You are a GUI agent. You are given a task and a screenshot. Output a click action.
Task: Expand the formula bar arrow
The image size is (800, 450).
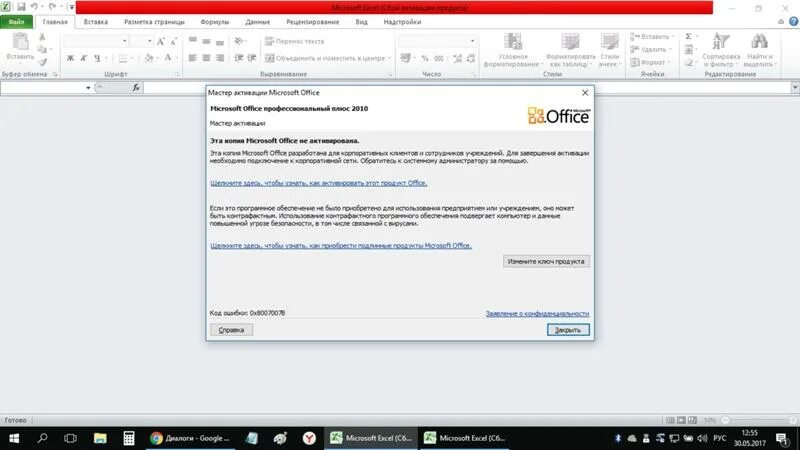pos(795,88)
